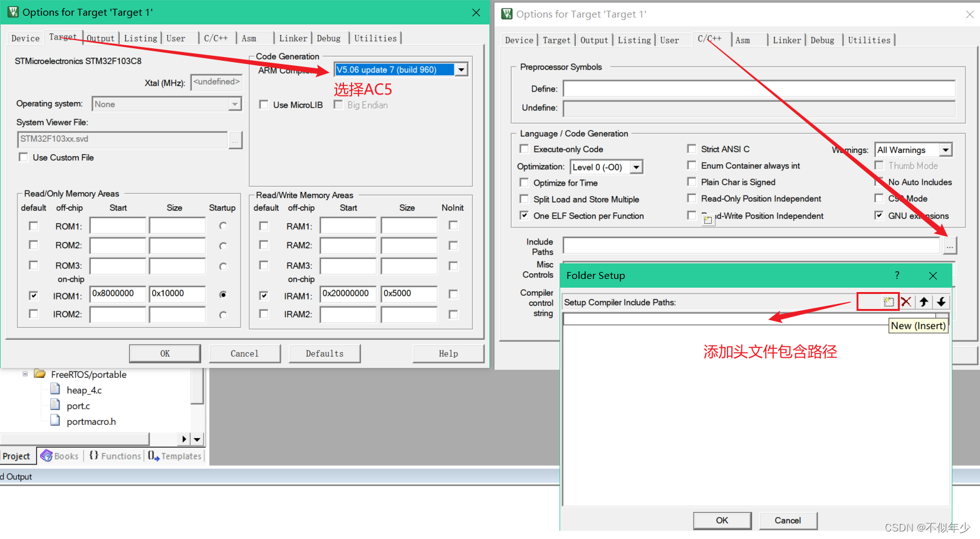Image resolution: width=980 pixels, height=539 pixels.
Task: Open the Optimization level dropdown
Action: tap(636, 166)
